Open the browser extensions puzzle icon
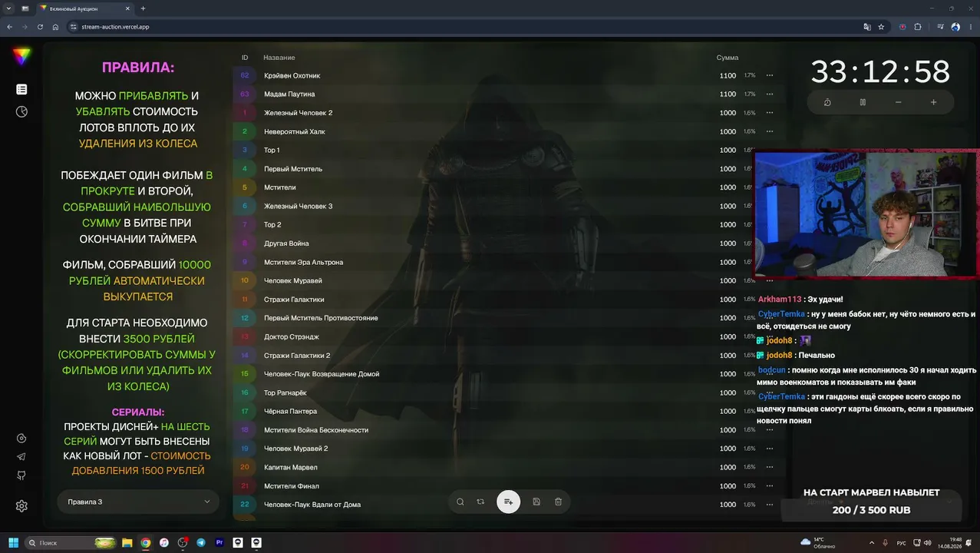Viewport: 980px width, 553px height. pos(918,26)
